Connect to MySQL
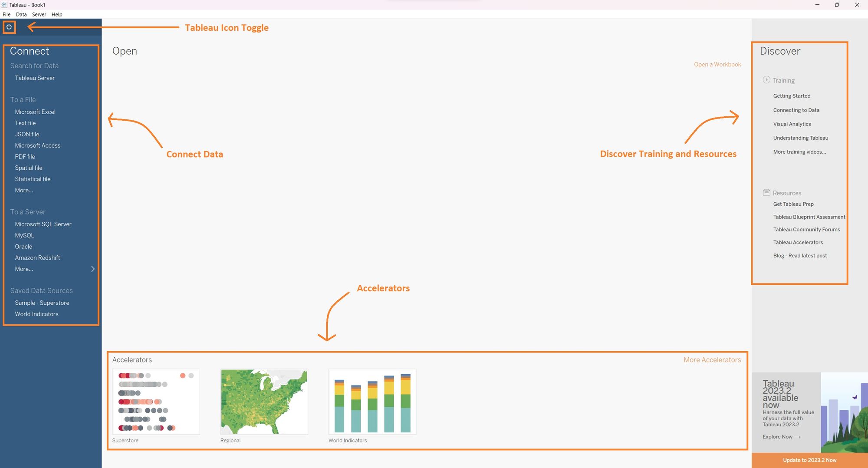Image resolution: width=868 pixels, height=468 pixels. click(x=24, y=235)
